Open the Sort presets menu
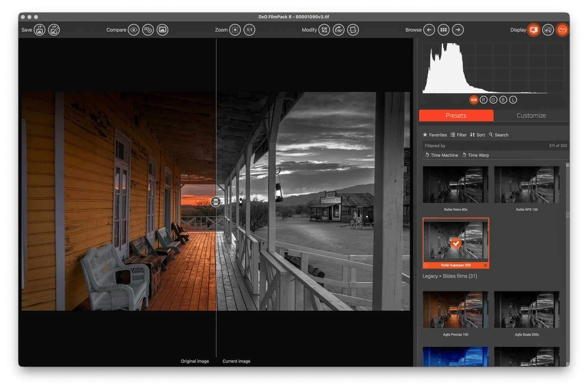 477,135
